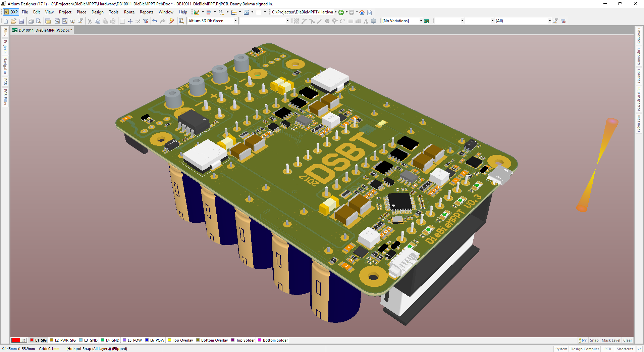
Task: Click the Cut scissors icon
Action: pos(90,21)
